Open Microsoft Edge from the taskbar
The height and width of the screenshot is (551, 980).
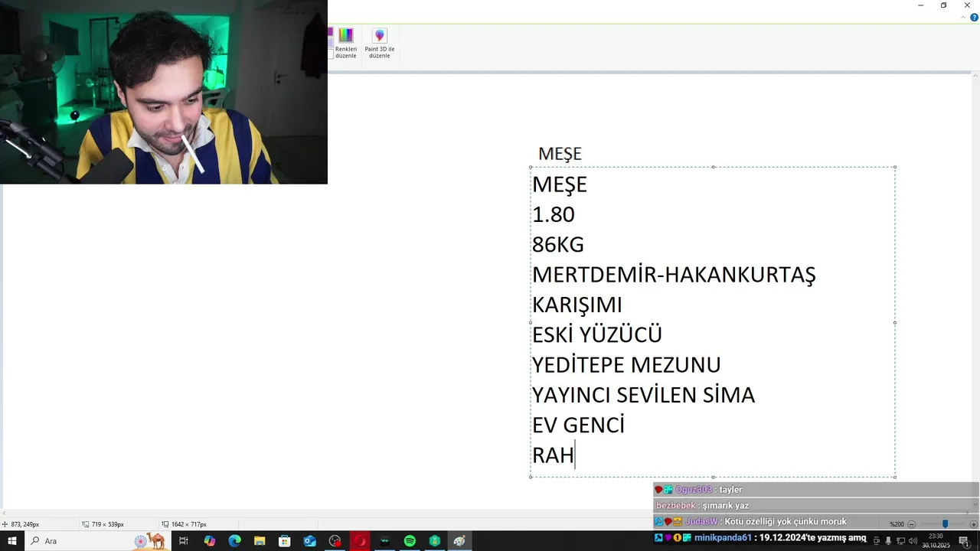pos(234,541)
